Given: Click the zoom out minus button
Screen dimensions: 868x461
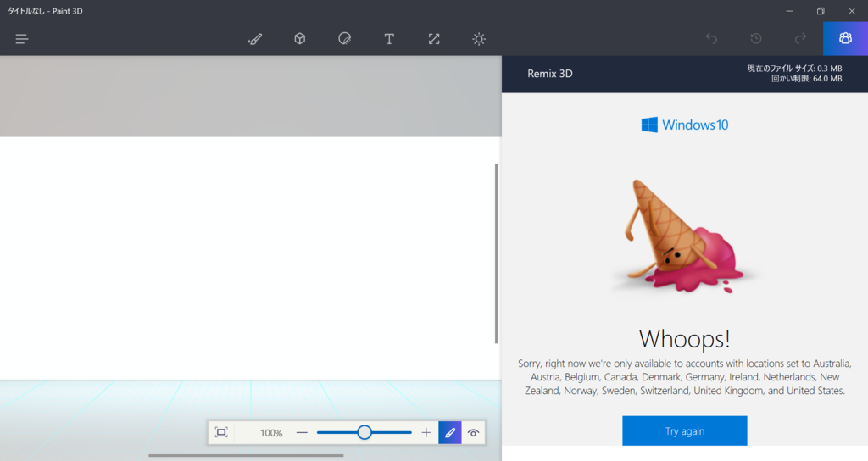Looking at the screenshot, I should (302, 433).
